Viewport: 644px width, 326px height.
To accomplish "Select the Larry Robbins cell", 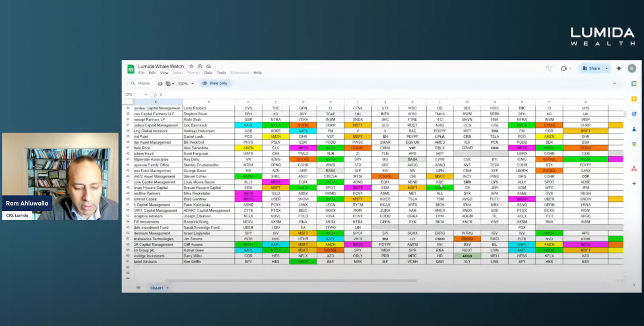I will pyautogui.click(x=208, y=108).
